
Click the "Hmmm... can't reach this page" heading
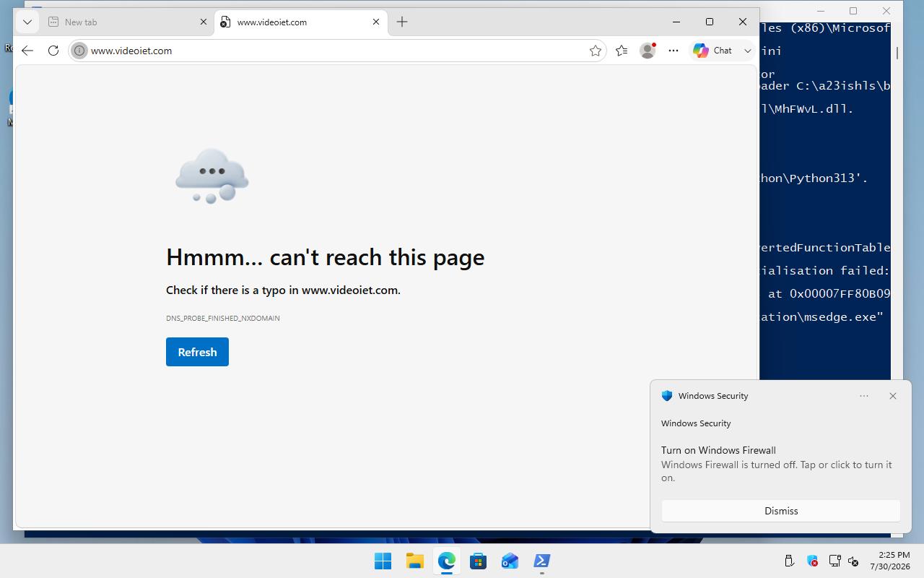[325, 257]
